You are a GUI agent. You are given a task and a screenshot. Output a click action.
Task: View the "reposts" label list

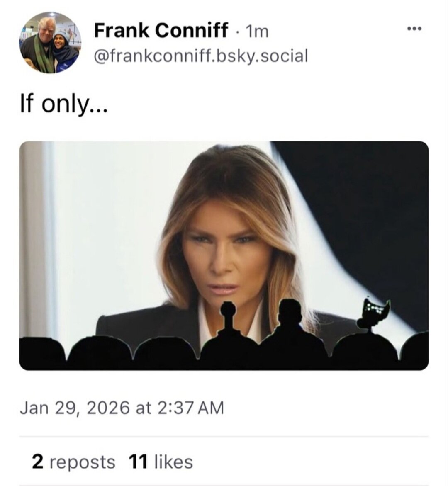(82, 462)
